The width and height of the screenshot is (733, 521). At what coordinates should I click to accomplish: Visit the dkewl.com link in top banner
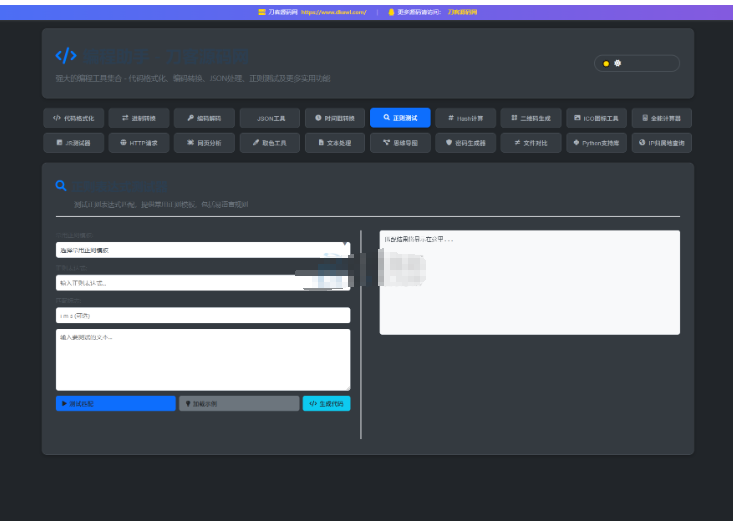333,12
